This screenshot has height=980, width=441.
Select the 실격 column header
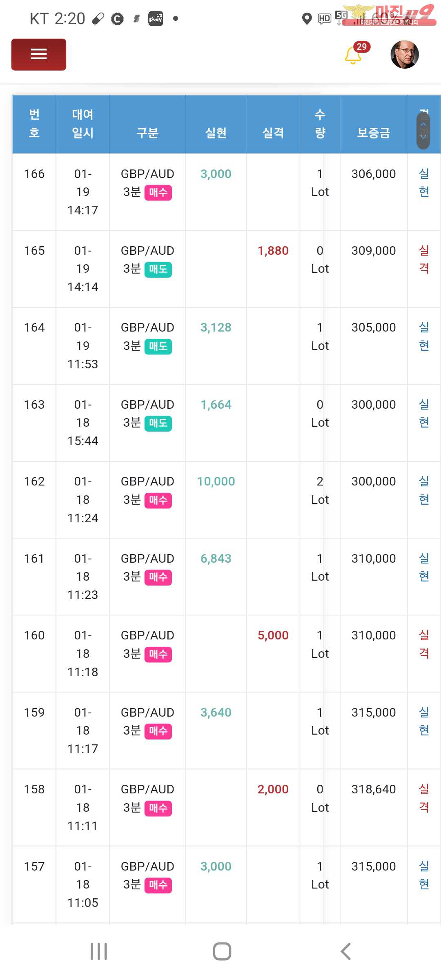tap(273, 132)
